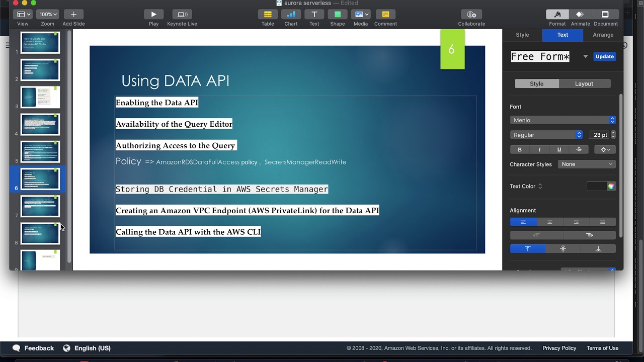Justify the text
Viewport: 644px width, 362px height.
click(603, 222)
